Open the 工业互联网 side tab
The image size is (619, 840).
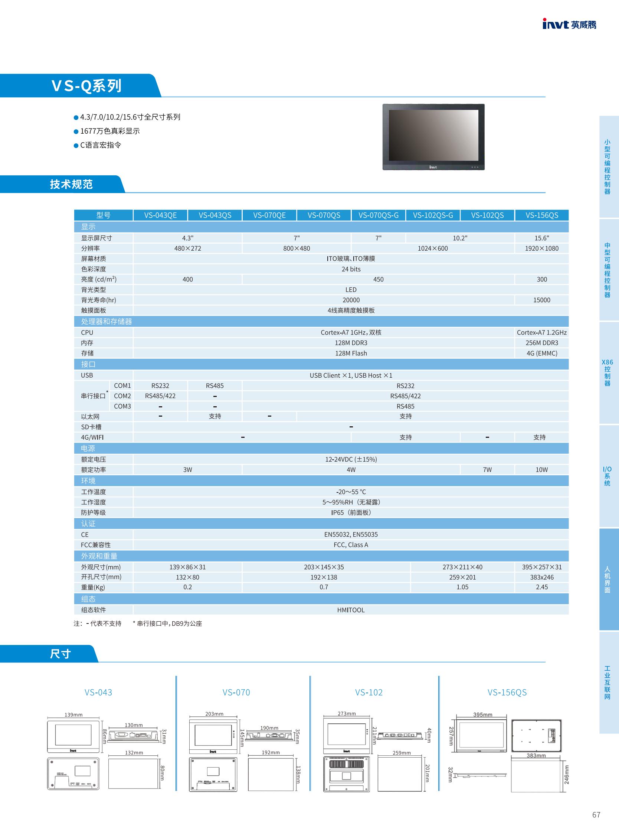tap(609, 683)
